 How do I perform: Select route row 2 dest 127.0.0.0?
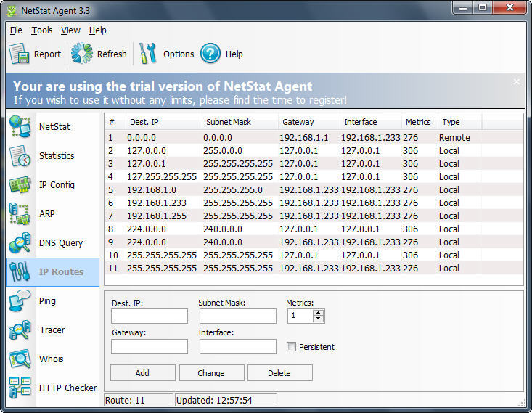point(314,151)
